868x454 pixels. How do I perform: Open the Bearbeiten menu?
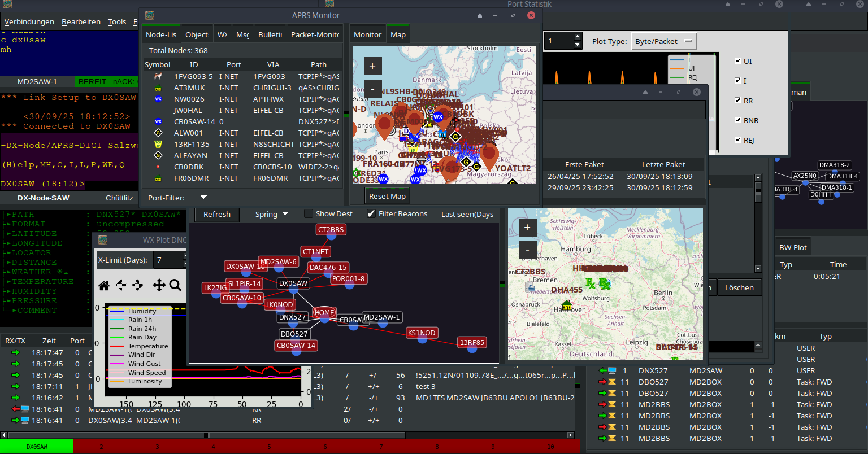[81, 21]
